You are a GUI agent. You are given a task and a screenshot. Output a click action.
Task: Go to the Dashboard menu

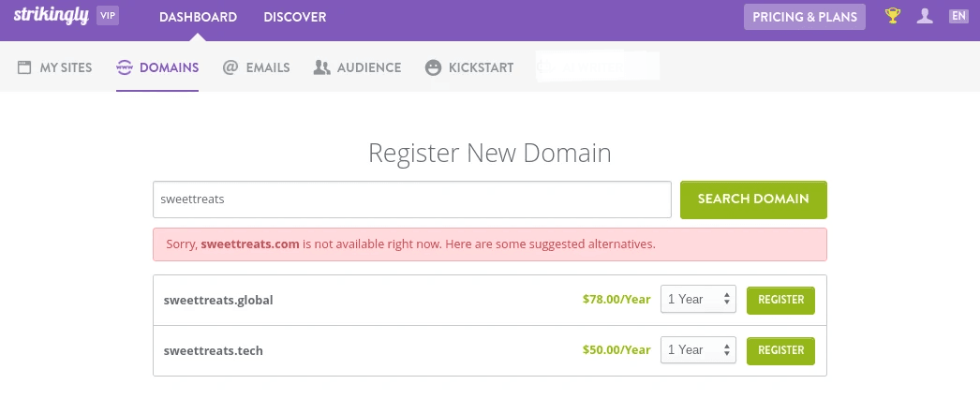pos(198,17)
